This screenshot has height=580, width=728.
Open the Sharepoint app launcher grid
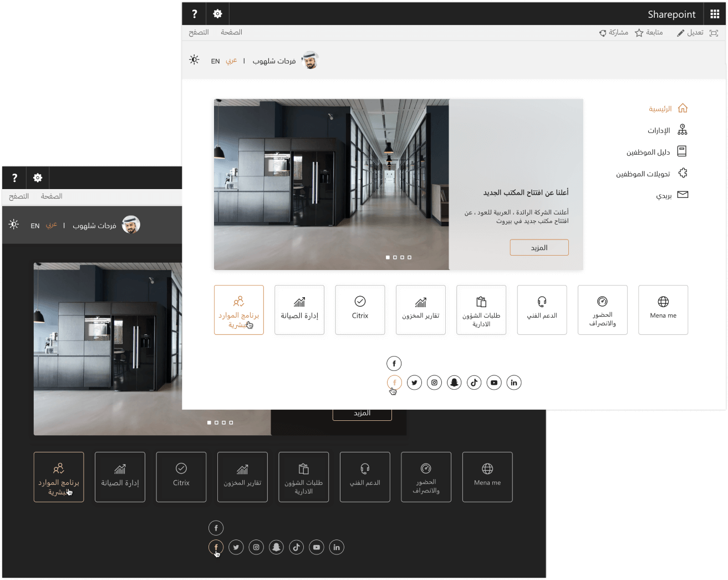(x=715, y=14)
